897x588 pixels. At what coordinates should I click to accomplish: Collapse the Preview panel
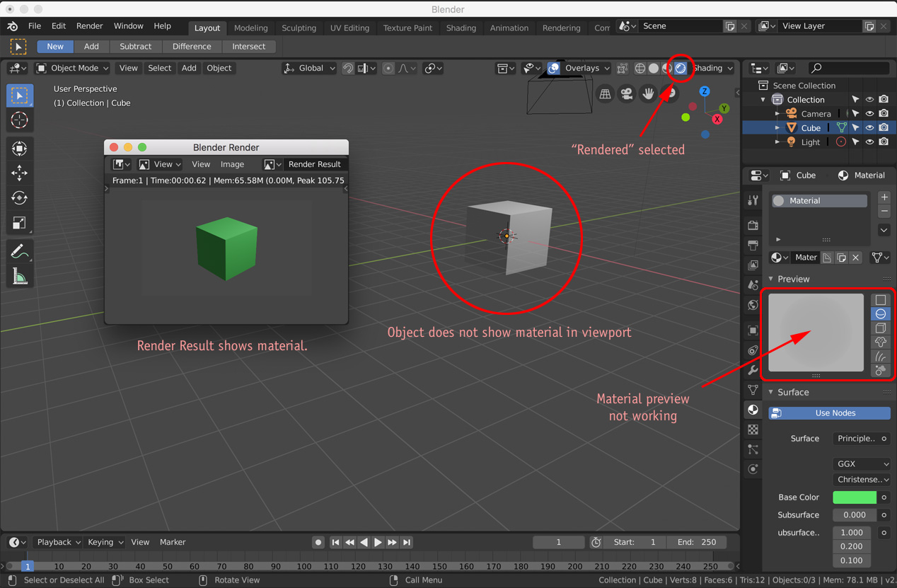[771, 279]
